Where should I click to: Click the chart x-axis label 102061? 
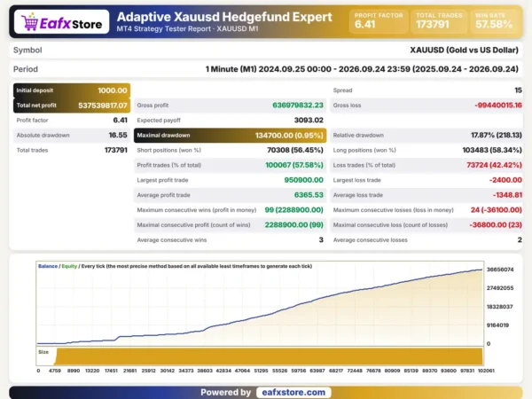pyautogui.click(x=486, y=371)
